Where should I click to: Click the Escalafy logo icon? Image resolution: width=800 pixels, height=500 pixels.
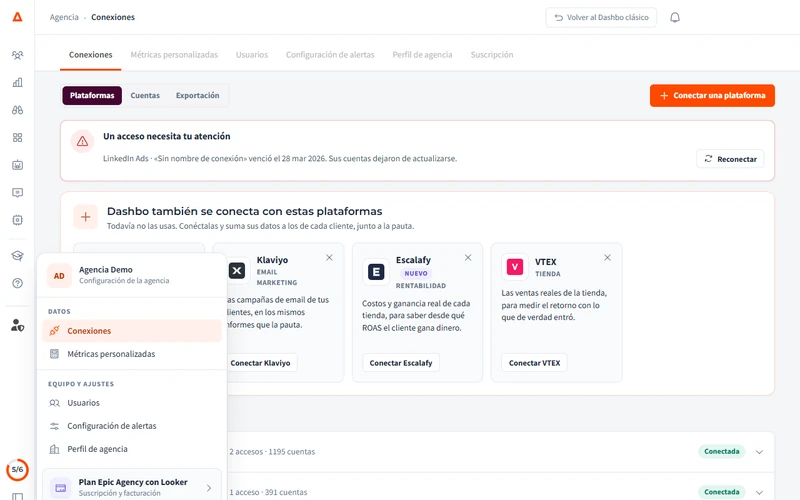(x=376, y=272)
